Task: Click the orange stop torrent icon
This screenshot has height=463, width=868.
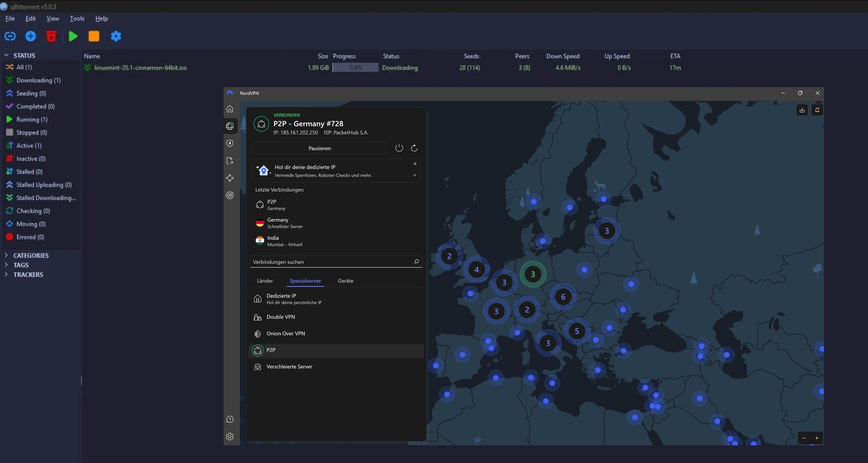Action: [x=94, y=36]
